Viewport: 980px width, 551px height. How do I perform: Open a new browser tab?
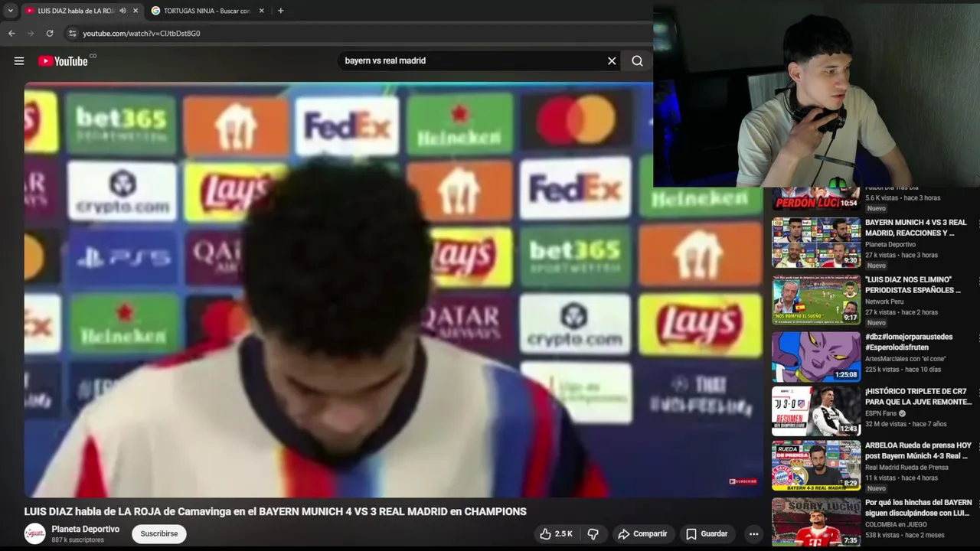tap(280, 11)
